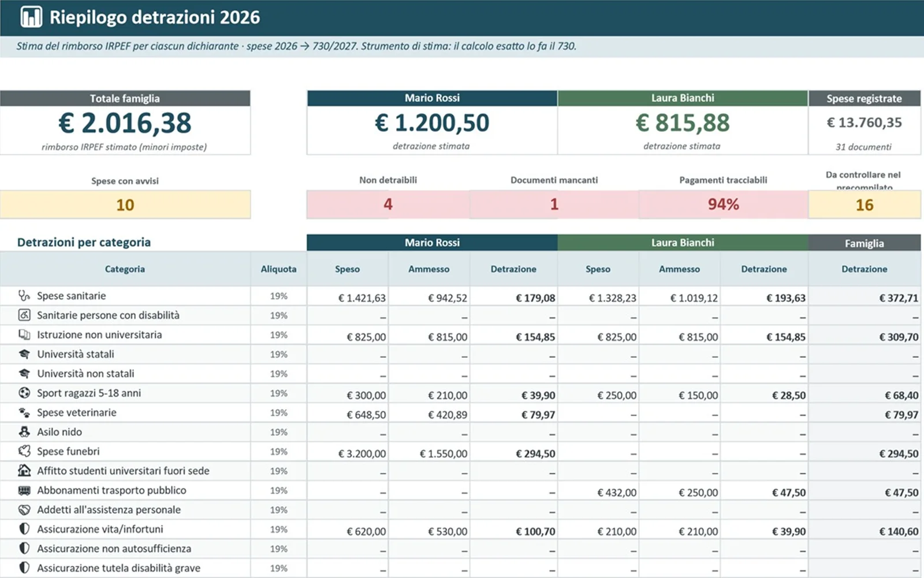924x578 pixels.
Task: Click the Laura Bianchi header above the category table
Action: tap(683, 243)
